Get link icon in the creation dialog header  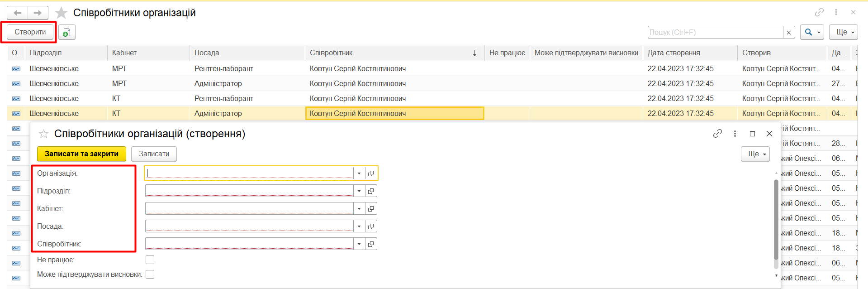click(x=717, y=134)
